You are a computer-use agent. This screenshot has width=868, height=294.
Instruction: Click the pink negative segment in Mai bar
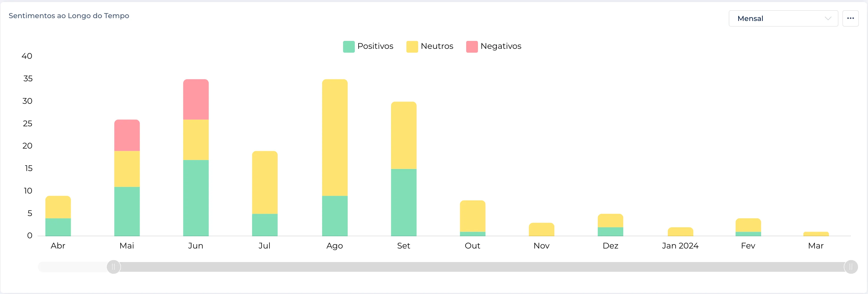pos(127,135)
